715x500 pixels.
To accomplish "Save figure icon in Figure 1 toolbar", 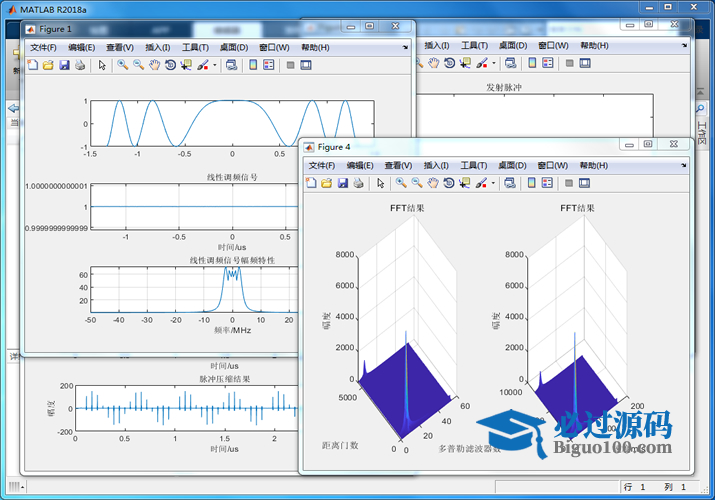I will tap(64, 65).
